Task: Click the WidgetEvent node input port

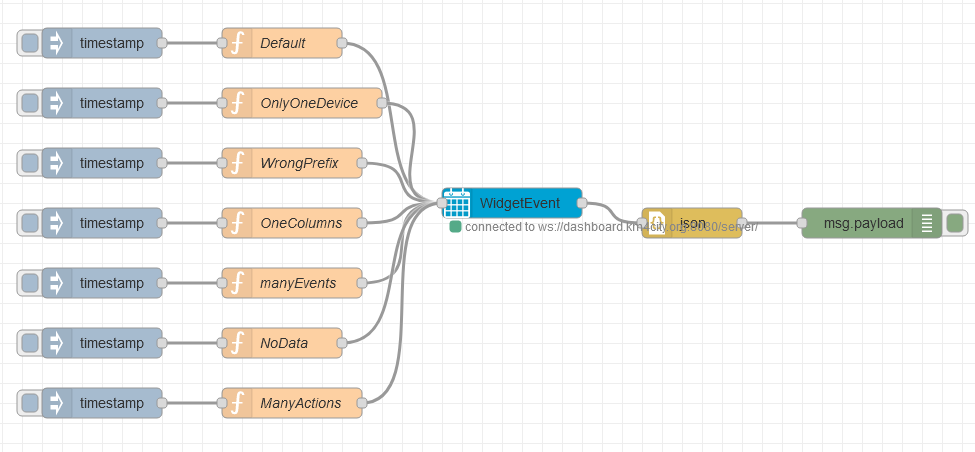Action: (x=442, y=203)
